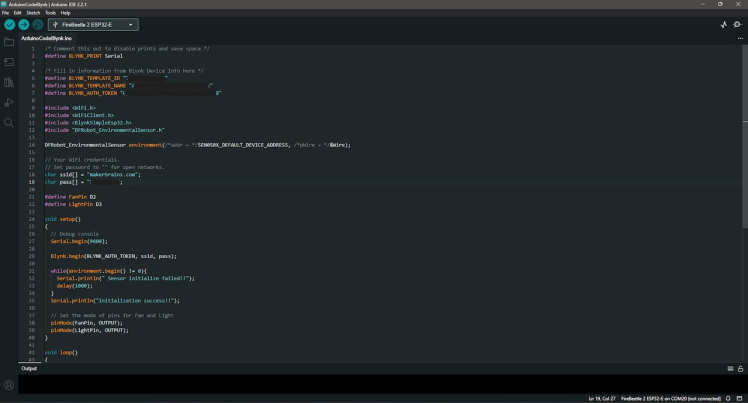
Task: Click the BLYNK_TEMPLATE_ID define line
Action: 106,78
